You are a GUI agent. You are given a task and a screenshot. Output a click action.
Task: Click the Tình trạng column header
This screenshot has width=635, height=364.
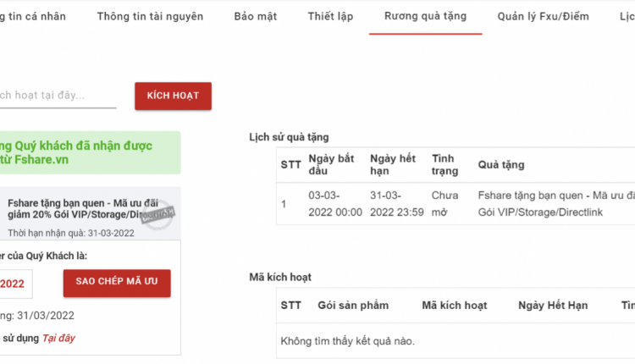pos(444,164)
